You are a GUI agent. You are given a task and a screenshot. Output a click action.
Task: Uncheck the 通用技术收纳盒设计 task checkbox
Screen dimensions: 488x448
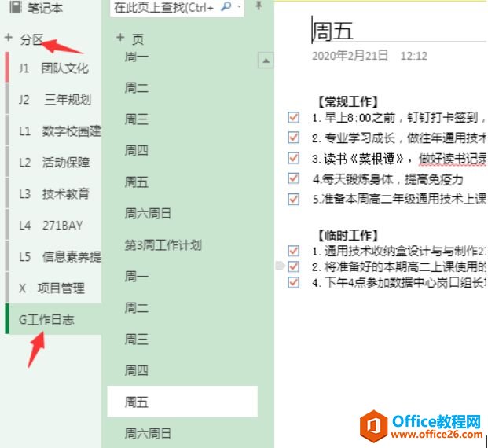(293, 251)
